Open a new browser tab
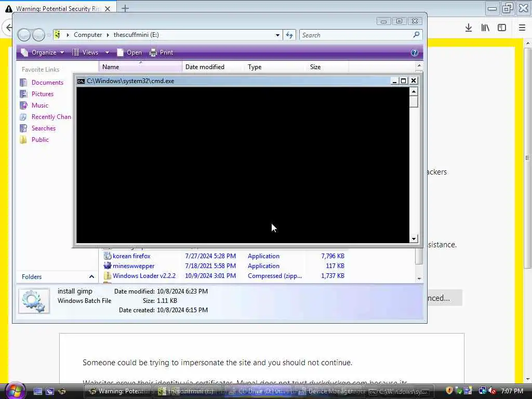The height and width of the screenshot is (399, 532). point(125,8)
